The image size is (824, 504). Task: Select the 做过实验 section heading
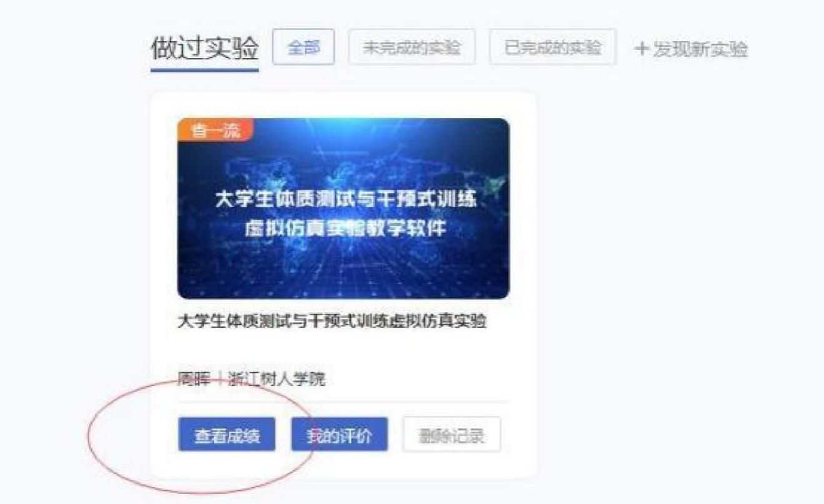[x=205, y=49]
